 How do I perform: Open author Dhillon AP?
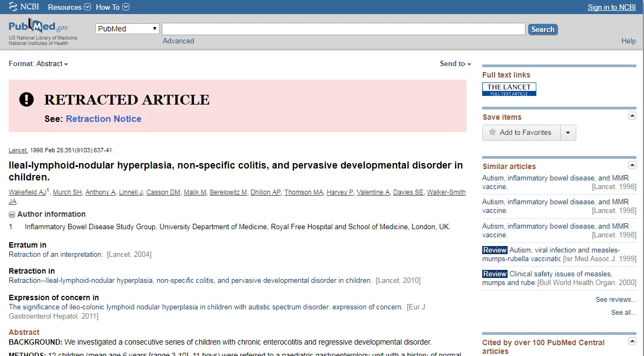[x=265, y=192]
